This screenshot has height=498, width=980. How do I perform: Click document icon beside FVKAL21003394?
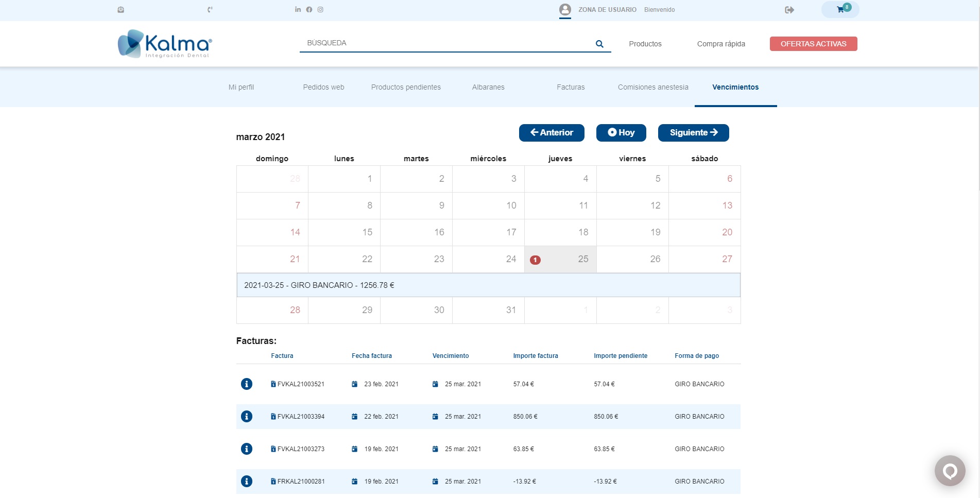[x=273, y=416]
